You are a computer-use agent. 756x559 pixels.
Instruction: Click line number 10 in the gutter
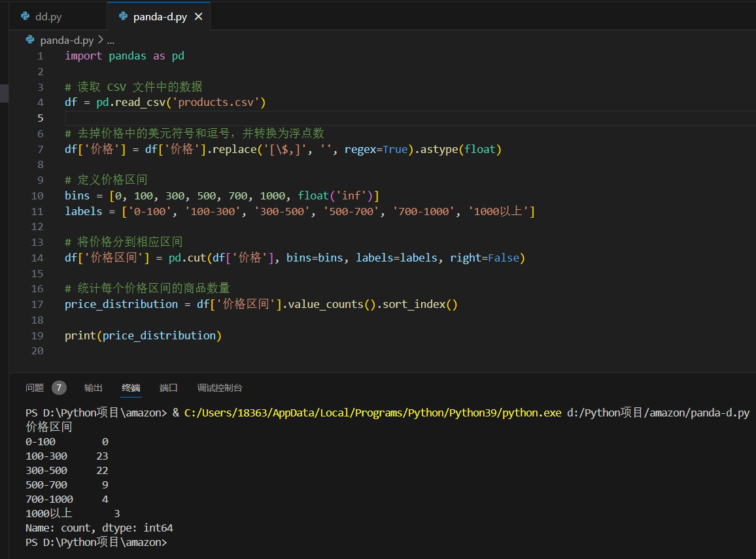point(37,196)
